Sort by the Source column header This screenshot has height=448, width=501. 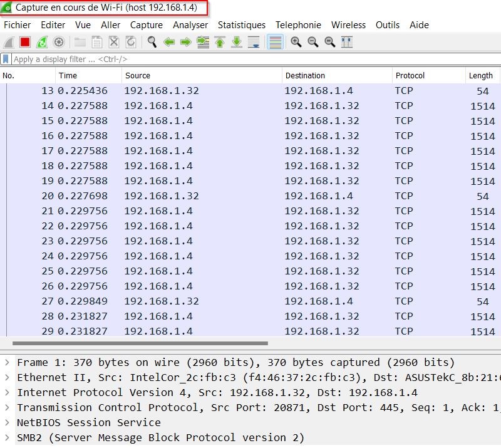point(138,76)
